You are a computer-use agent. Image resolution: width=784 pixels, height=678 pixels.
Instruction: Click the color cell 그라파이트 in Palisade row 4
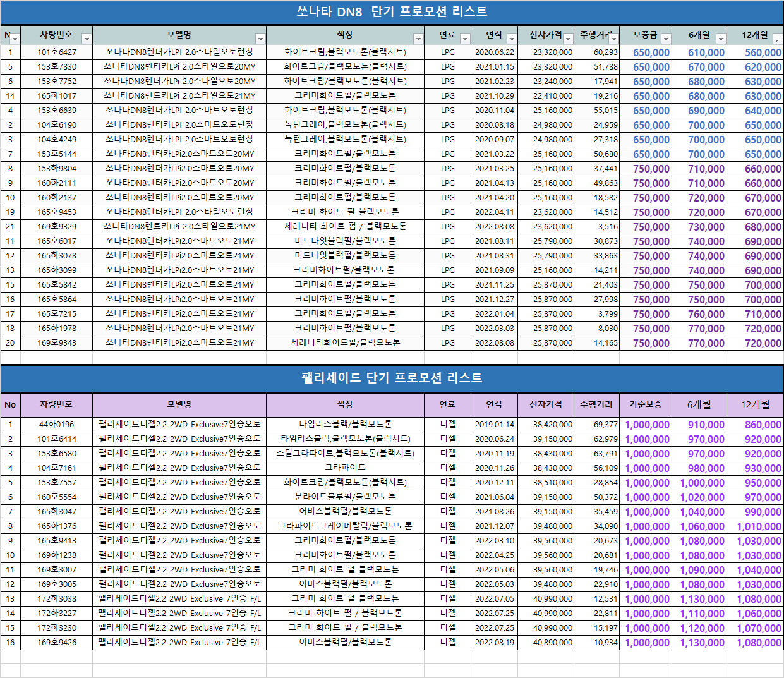(345, 468)
